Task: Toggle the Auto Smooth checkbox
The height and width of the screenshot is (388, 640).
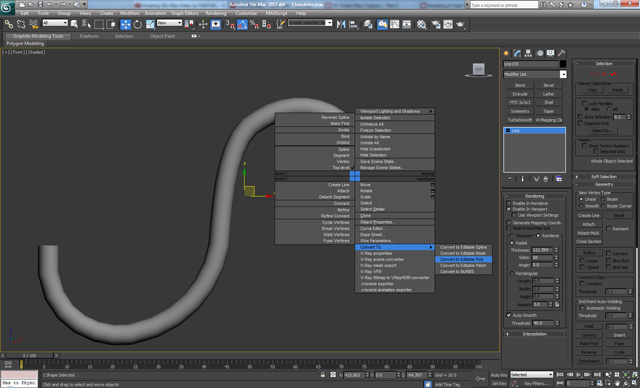Action: click(x=509, y=315)
